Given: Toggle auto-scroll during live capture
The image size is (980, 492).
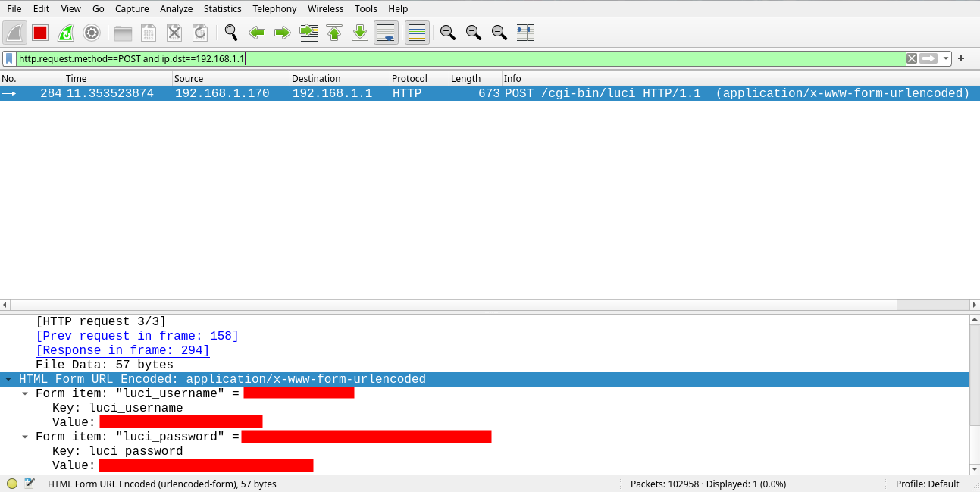Looking at the screenshot, I should [386, 33].
